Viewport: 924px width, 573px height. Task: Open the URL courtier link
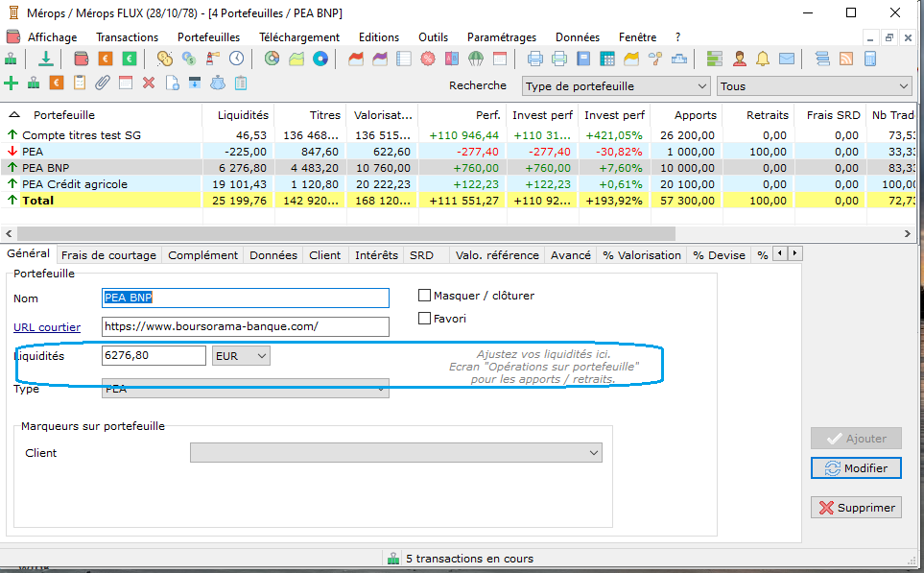[47, 327]
